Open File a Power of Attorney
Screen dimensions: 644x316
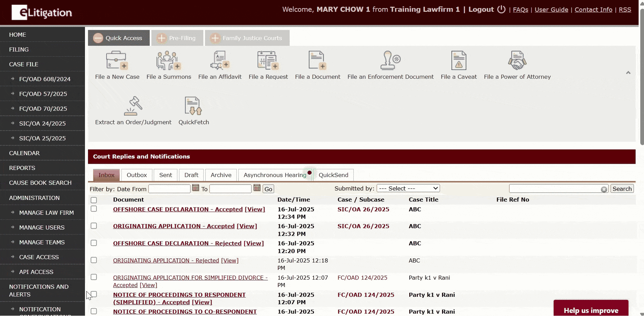[x=517, y=61]
